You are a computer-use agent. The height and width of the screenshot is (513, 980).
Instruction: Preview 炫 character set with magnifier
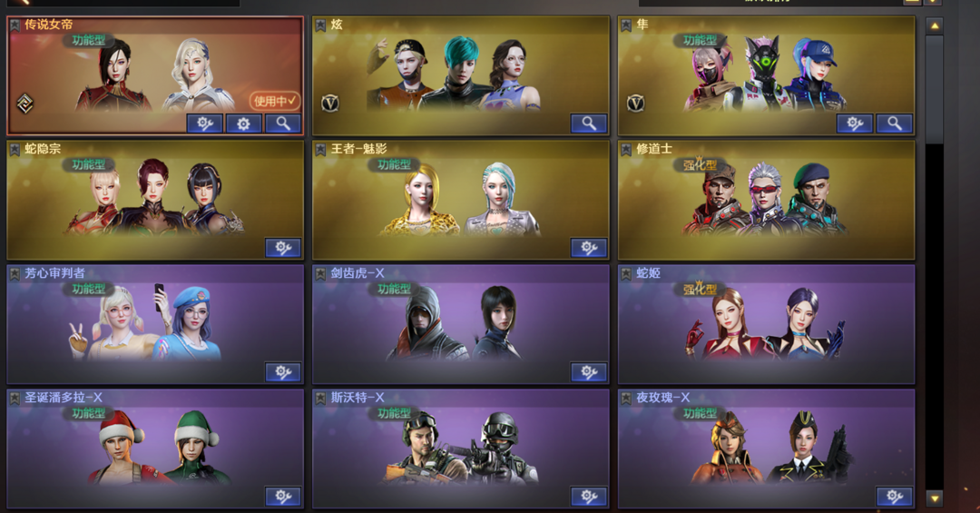tap(589, 123)
